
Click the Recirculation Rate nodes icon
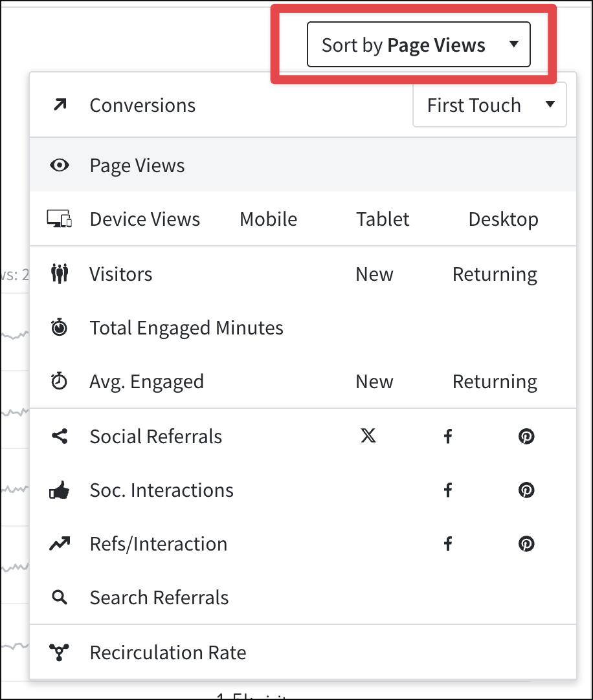pyautogui.click(x=60, y=652)
